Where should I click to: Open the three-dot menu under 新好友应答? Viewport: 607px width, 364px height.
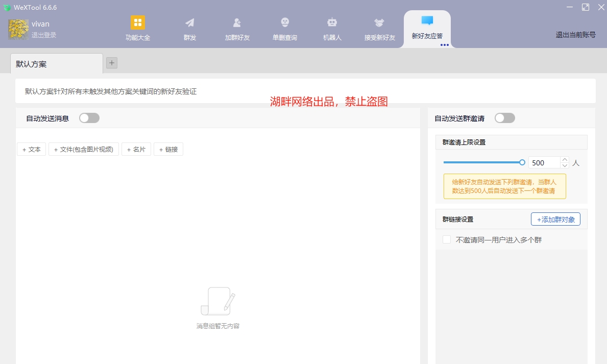(x=444, y=45)
